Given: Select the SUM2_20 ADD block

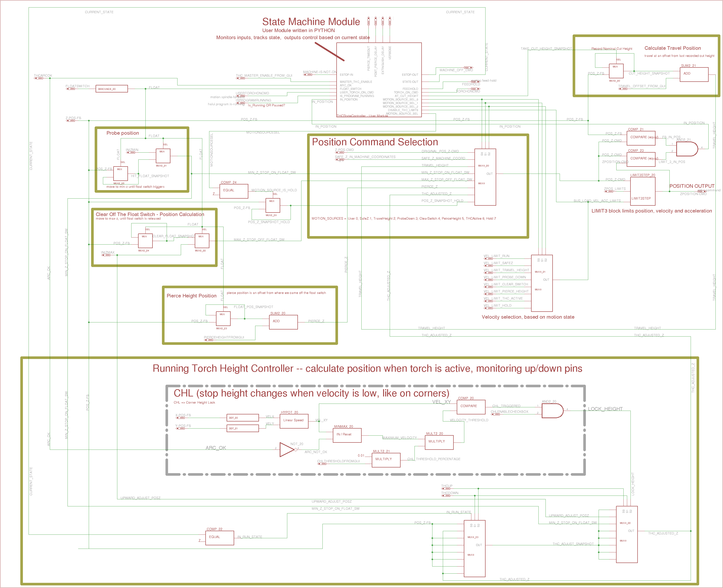Looking at the screenshot, I should (283, 322).
